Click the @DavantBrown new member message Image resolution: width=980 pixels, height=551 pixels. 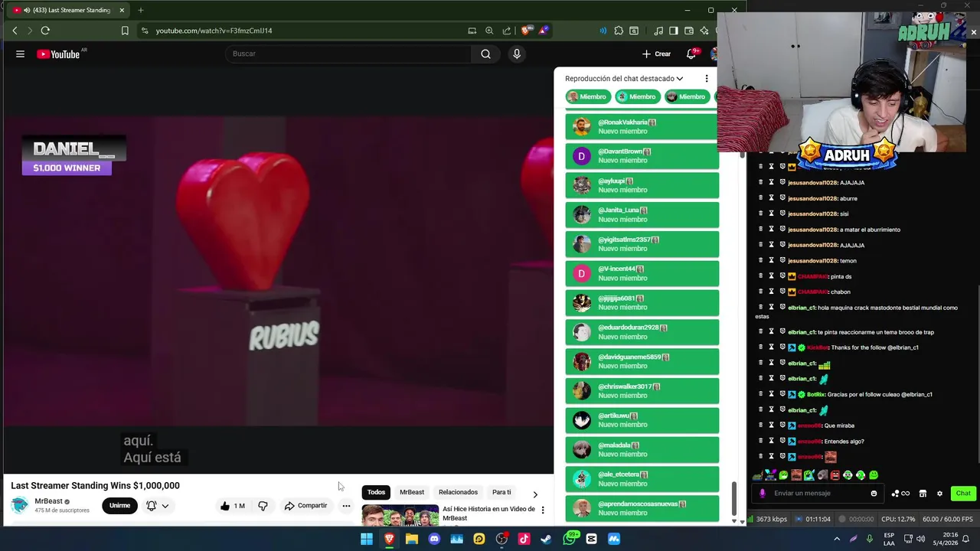pyautogui.click(x=642, y=156)
